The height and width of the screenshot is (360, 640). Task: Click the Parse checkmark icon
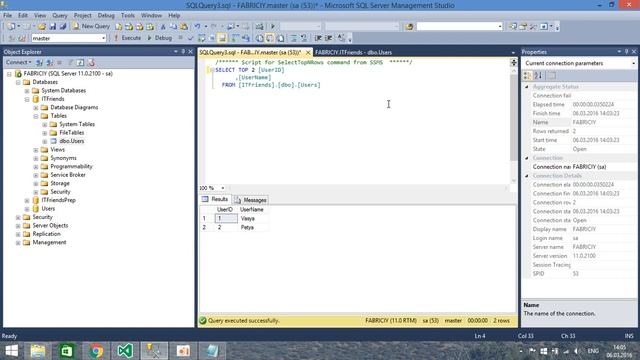[190, 38]
